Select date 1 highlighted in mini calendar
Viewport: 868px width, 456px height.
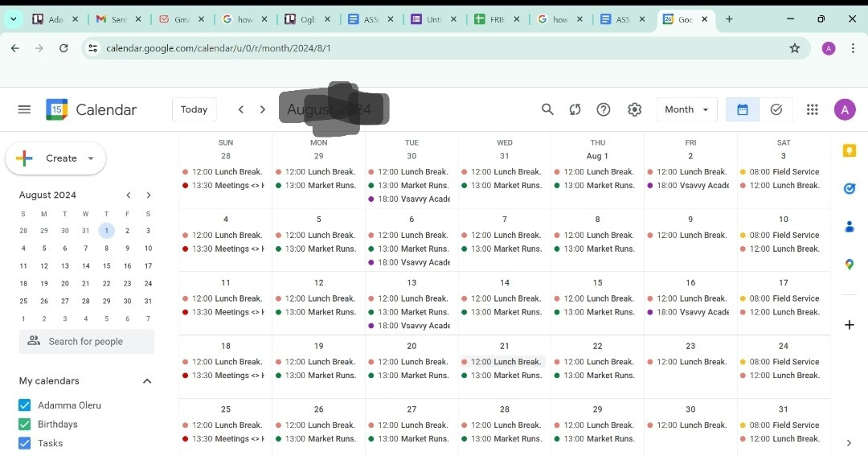pos(106,231)
